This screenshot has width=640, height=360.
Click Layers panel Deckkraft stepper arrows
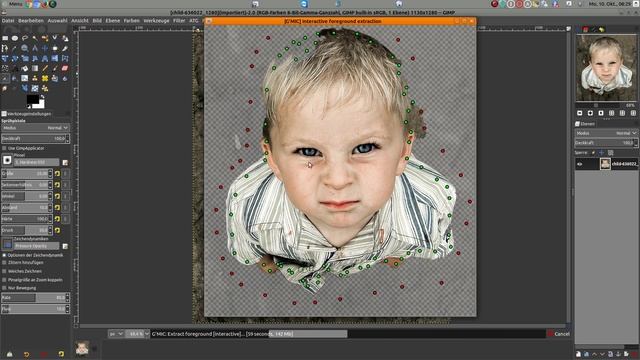636,143
